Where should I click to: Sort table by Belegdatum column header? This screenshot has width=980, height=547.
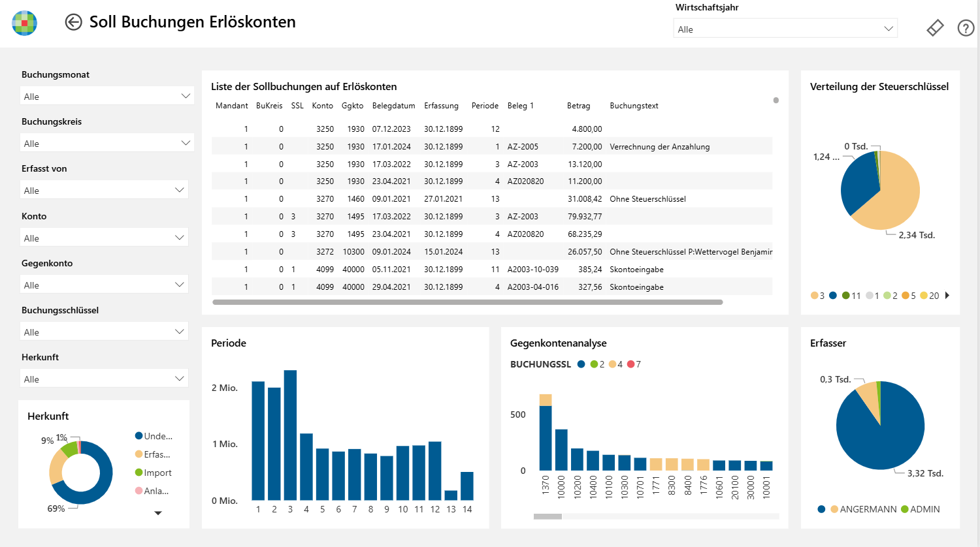[x=393, y=106]
